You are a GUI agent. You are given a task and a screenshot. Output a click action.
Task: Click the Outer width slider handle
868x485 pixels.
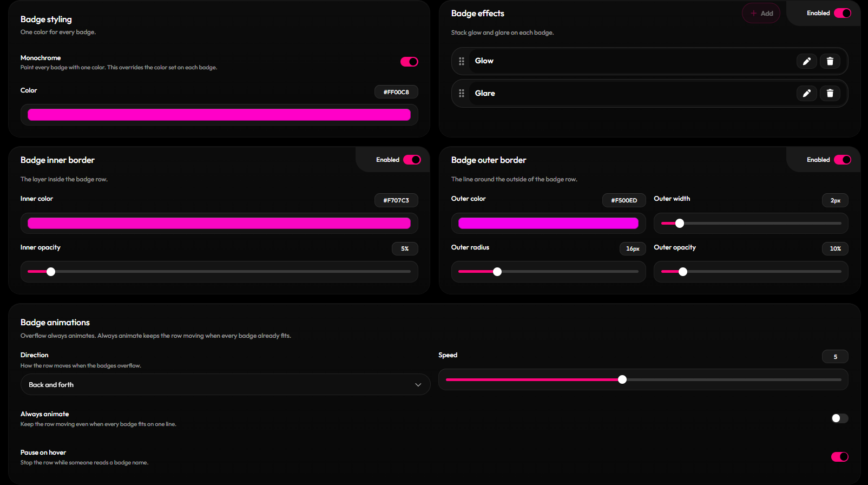click(680, 223)
